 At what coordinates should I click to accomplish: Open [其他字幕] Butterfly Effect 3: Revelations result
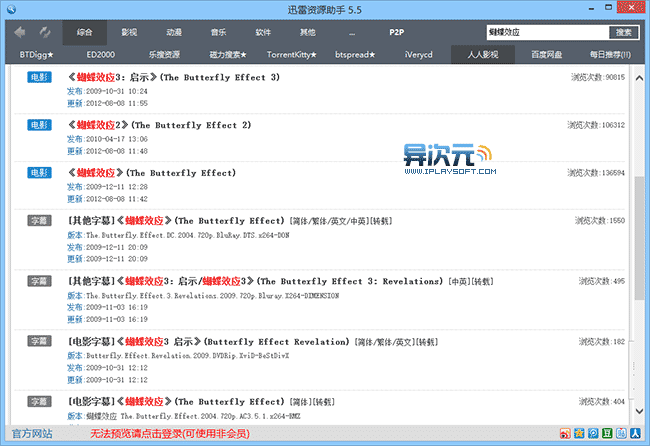pos(281,281)
